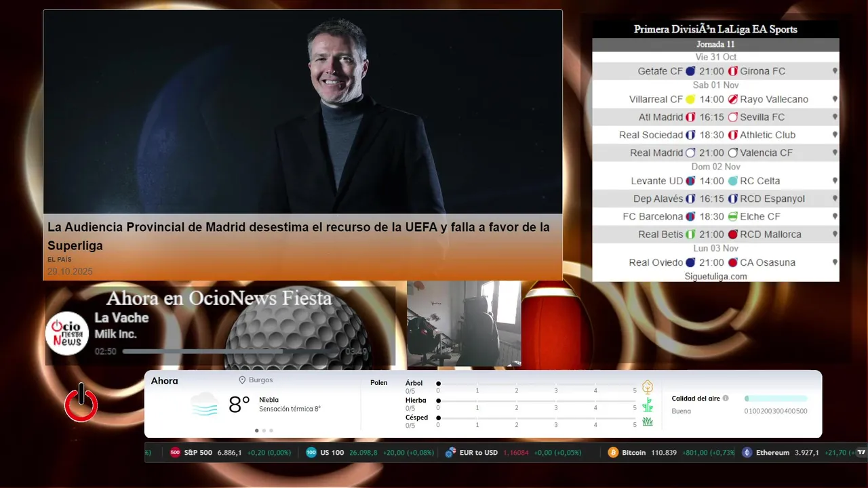The image size is (868, 488).
Task: Click the Hierba plant pollen icon
Action: tap(648, 405)
